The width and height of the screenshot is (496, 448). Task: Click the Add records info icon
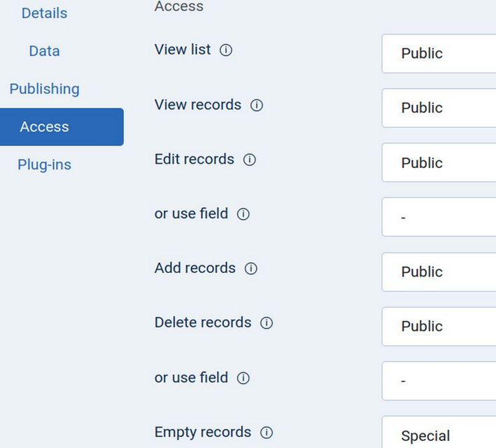click(251, 269)
